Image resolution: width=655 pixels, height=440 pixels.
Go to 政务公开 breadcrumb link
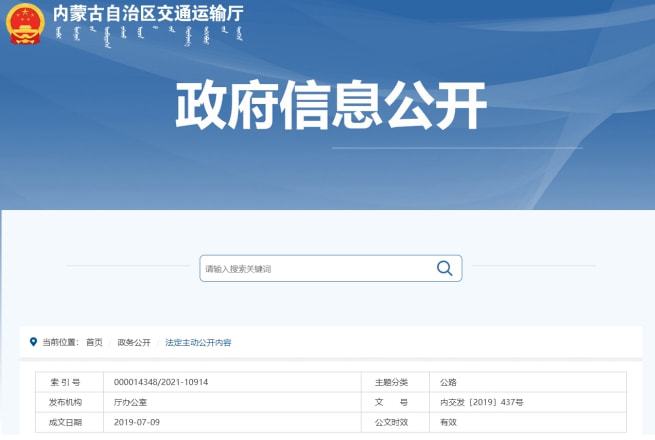(134, 342)
